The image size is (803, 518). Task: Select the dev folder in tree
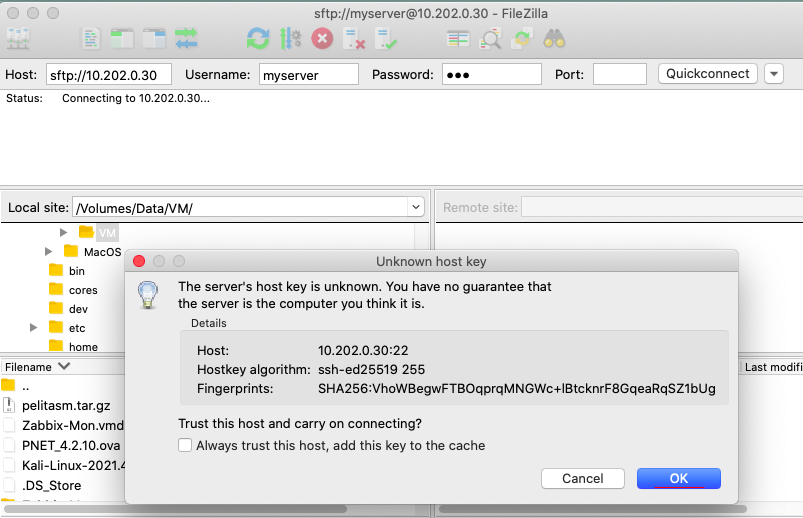tap(78, 309)
